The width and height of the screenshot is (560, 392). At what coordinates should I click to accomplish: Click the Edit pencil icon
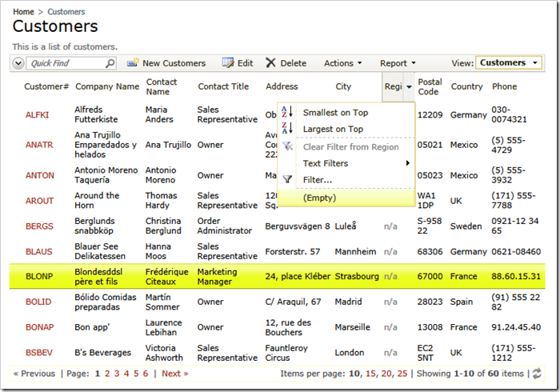click(228, 63)
